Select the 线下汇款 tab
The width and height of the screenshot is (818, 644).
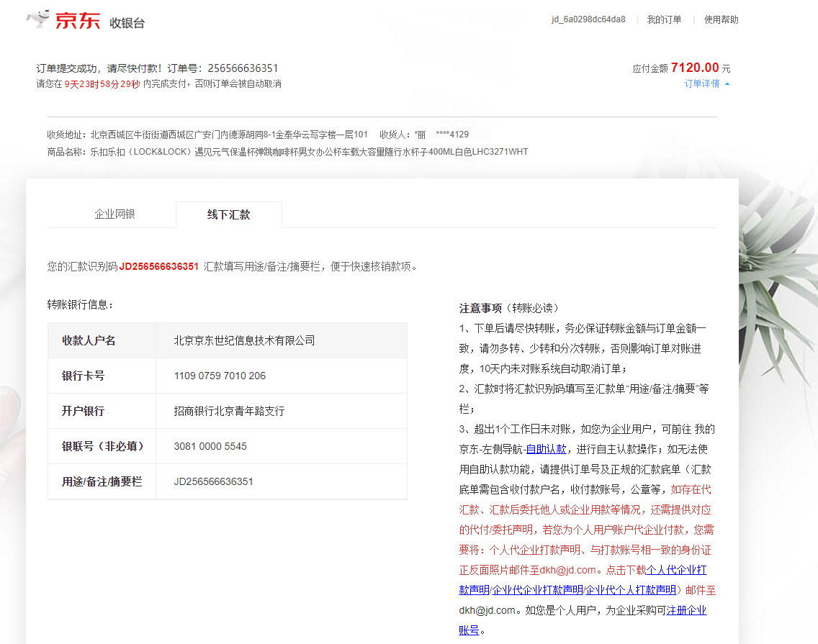[x=228, y=214]
